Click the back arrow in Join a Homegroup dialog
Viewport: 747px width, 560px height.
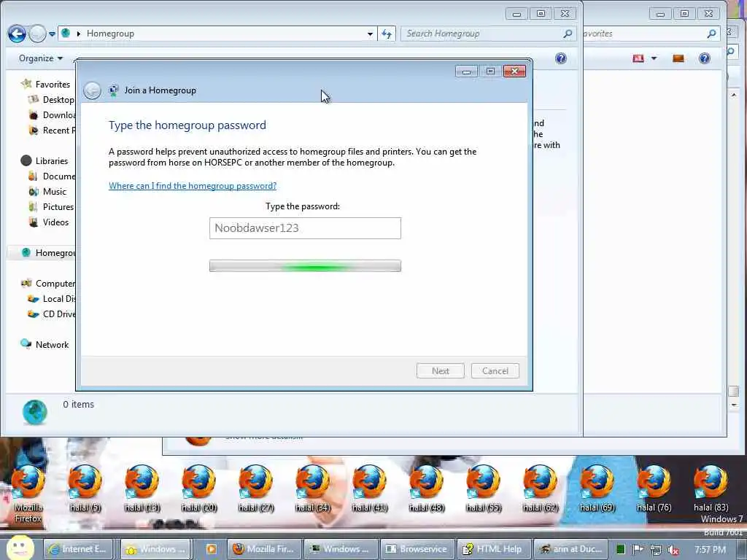(92, 90)
